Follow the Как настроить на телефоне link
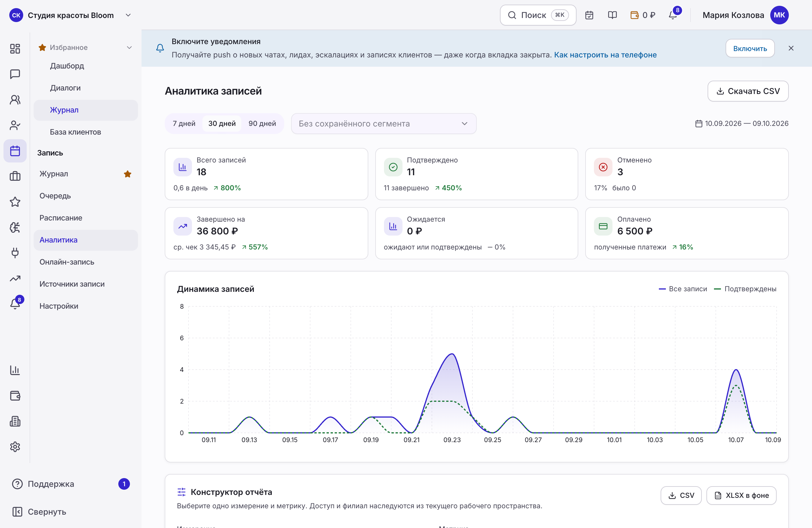The height and width of the screenshot is (528, 812). click(605, 55)
